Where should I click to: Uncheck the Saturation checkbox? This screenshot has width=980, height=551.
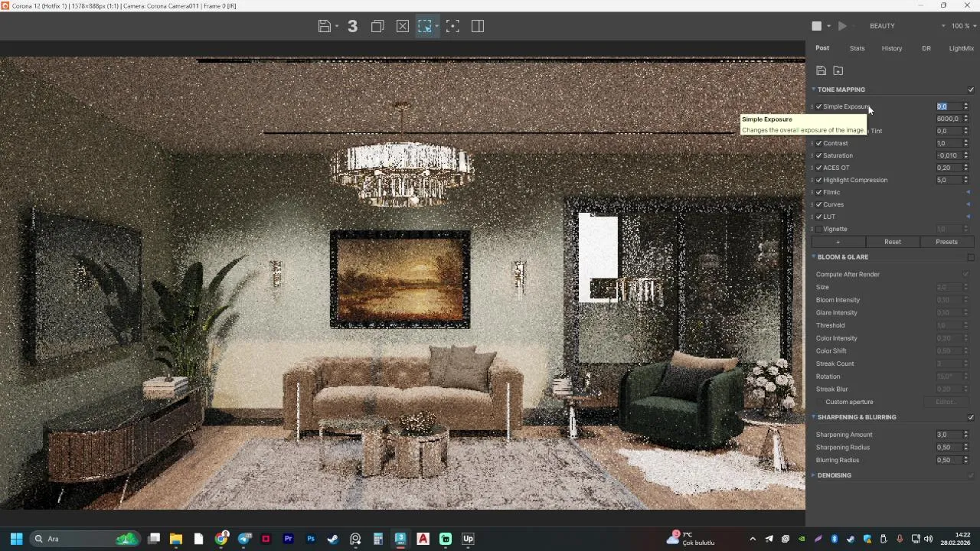tap(819, 155)
